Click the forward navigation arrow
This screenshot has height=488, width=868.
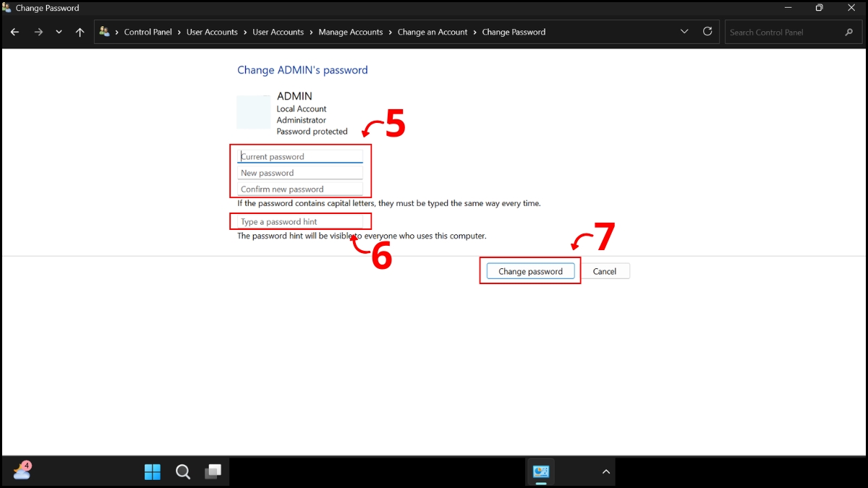38,32
